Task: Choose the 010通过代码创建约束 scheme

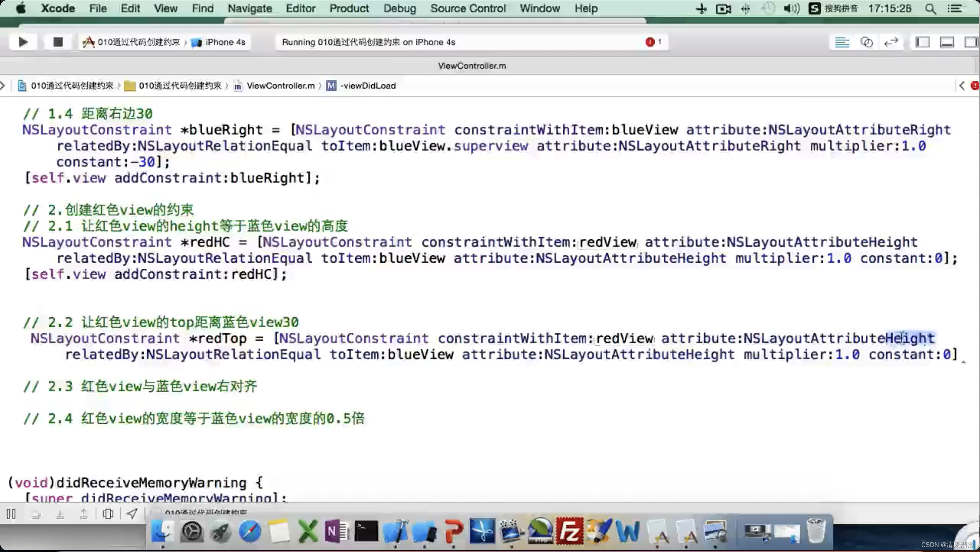Action: click(x=131, y=42)
